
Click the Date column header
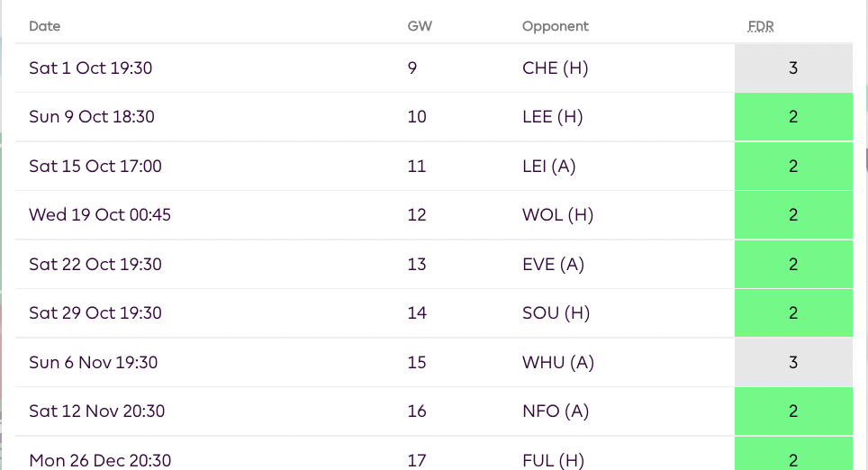[45, 26]
